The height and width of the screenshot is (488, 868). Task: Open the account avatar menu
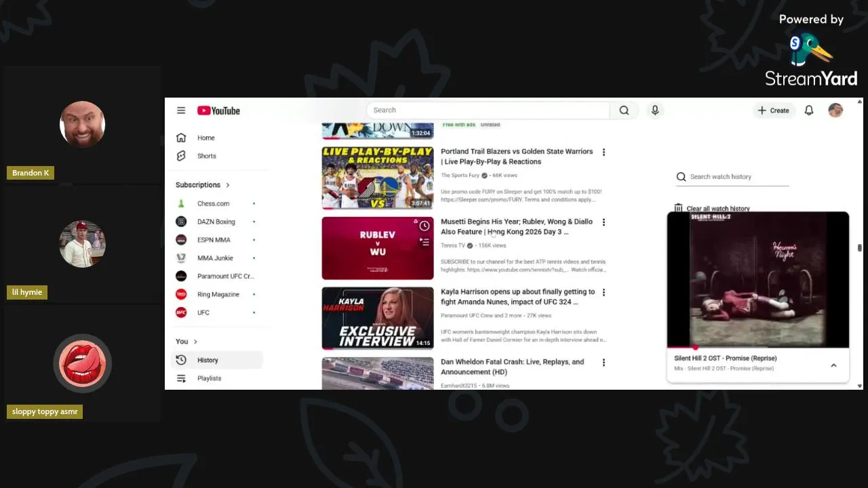[x=835, y=110]
